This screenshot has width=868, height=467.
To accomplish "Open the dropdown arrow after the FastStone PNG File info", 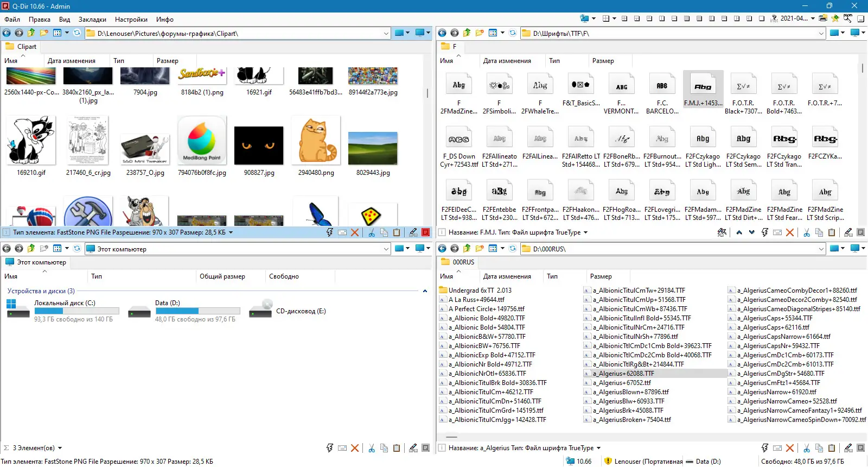I will 231,232.
